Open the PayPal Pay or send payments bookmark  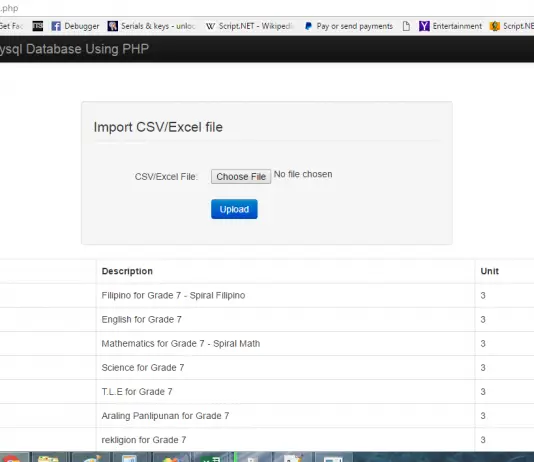click(349, 26)
